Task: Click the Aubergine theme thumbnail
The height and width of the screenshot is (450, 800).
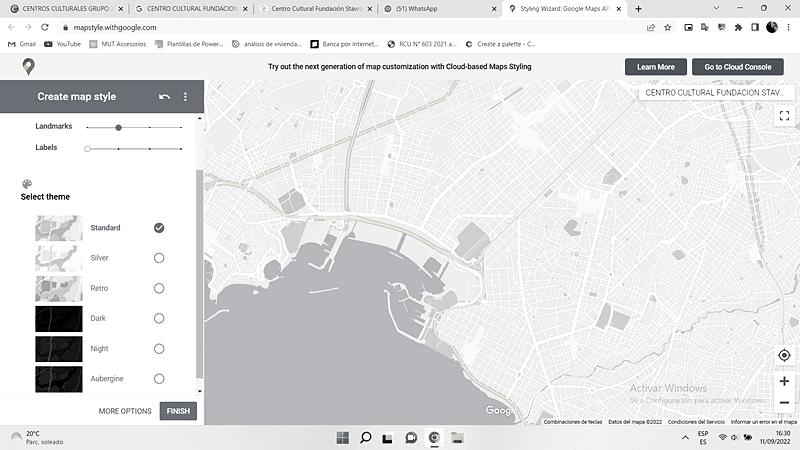Action: [59, 379]
